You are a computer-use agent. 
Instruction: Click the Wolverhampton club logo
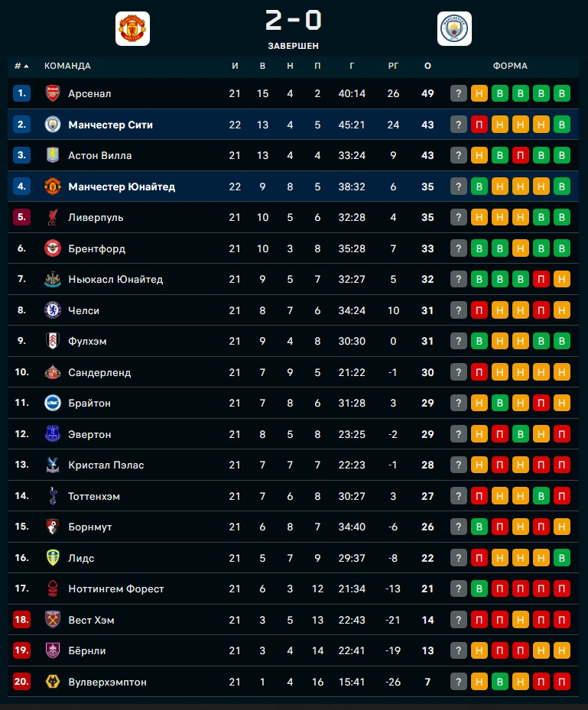53,682
